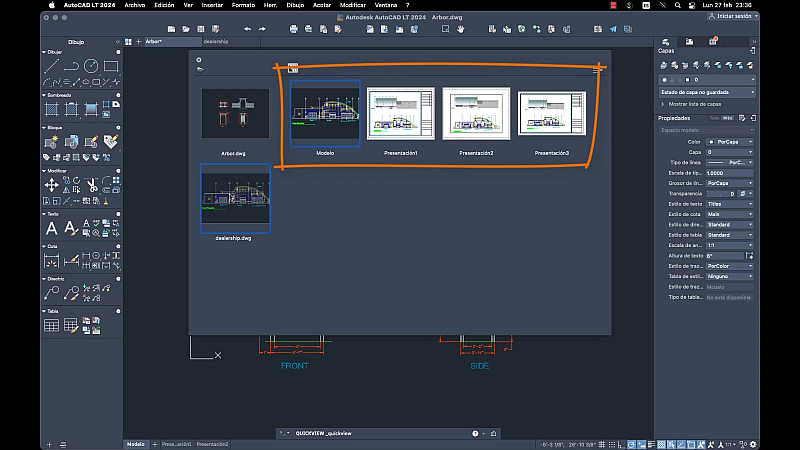Click the pick text height icon
This screenshot has height=450, width=800.
pyautogui.click(x=749, y=256)
